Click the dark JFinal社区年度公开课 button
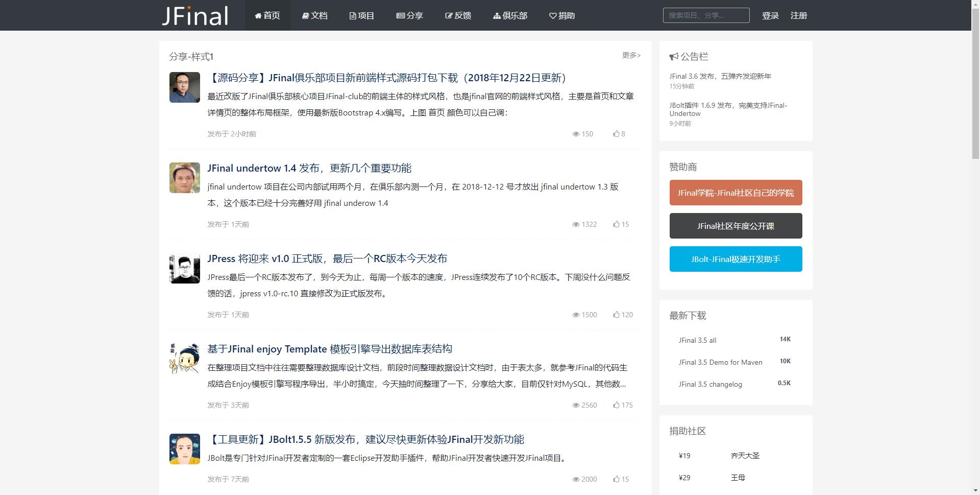 click(736, 226)
